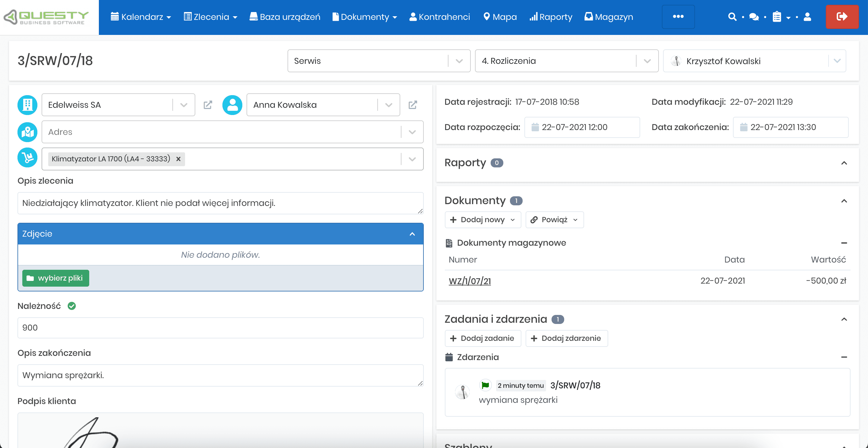The width and height of the screenshot is (868, 448).
Task: Click the Opis zlecenia text area
Action: click(220, 203)
